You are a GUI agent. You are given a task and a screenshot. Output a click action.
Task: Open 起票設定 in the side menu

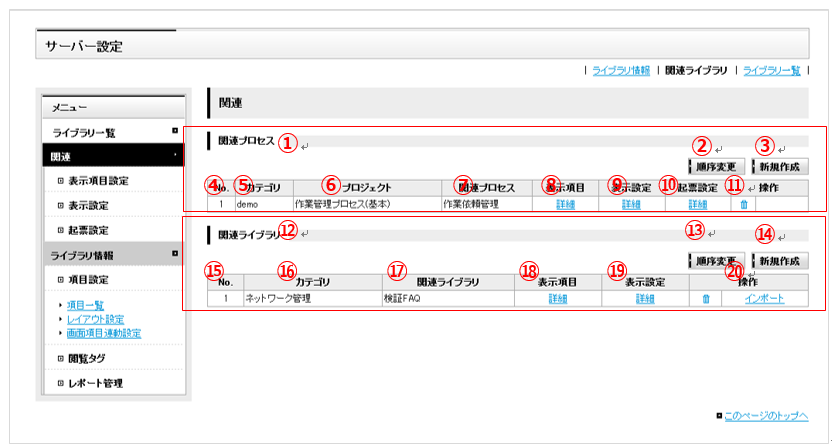pos(88,230)
